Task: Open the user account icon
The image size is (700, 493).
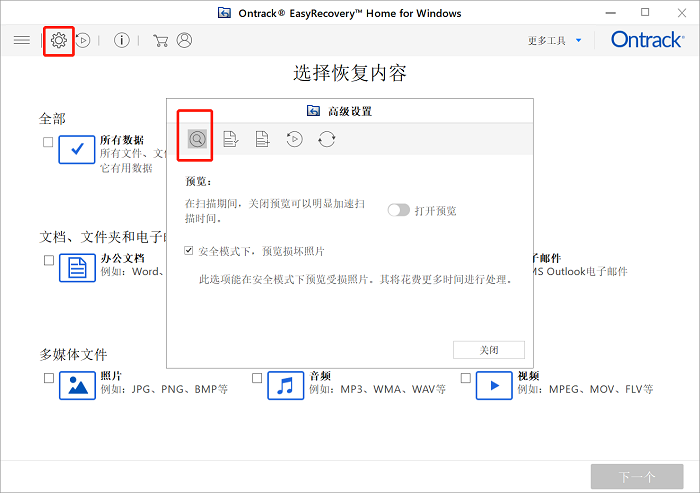Action: pyautogui.click(x=184, y=40)
